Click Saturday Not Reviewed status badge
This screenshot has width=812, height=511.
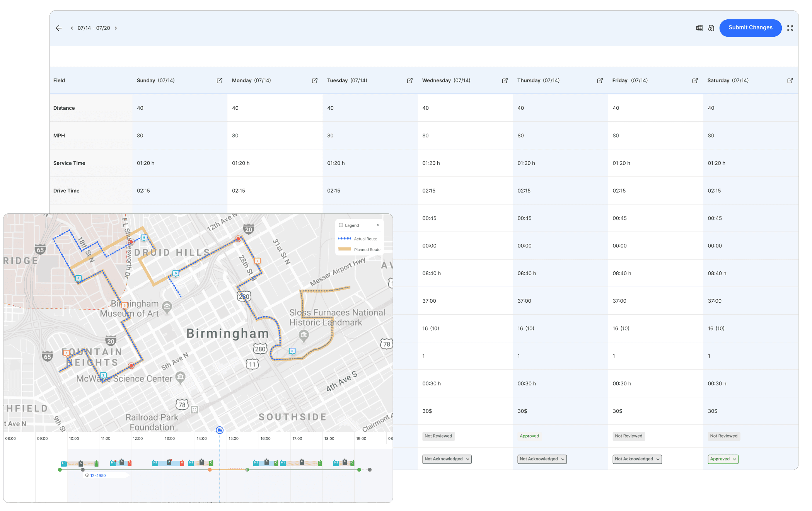tap(723, 436)
